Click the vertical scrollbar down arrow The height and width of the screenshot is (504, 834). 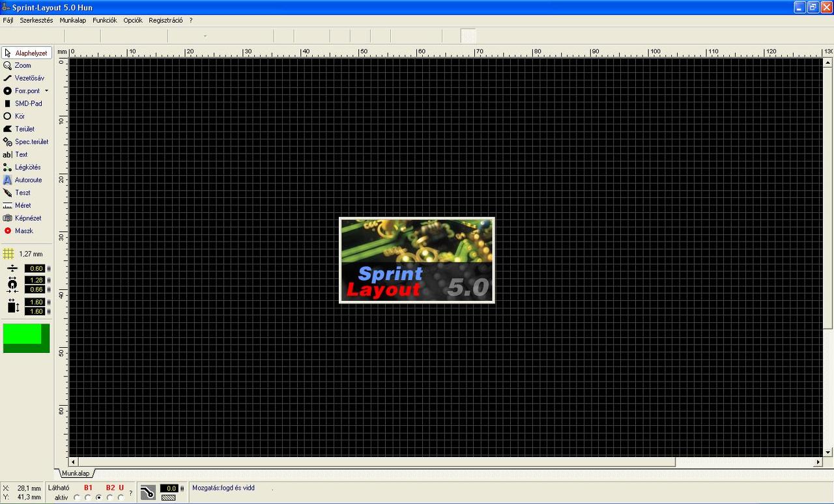(x=827, y=452)
